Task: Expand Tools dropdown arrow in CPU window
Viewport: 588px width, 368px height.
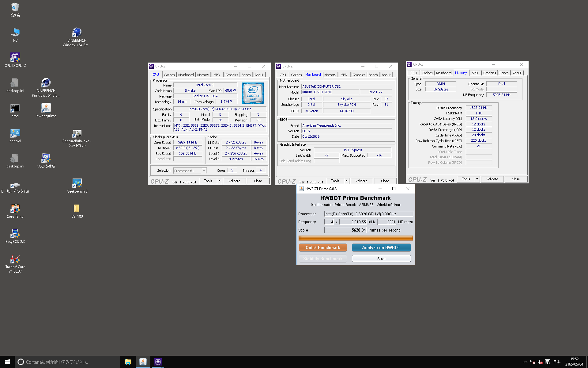Action: pos(219,181)
